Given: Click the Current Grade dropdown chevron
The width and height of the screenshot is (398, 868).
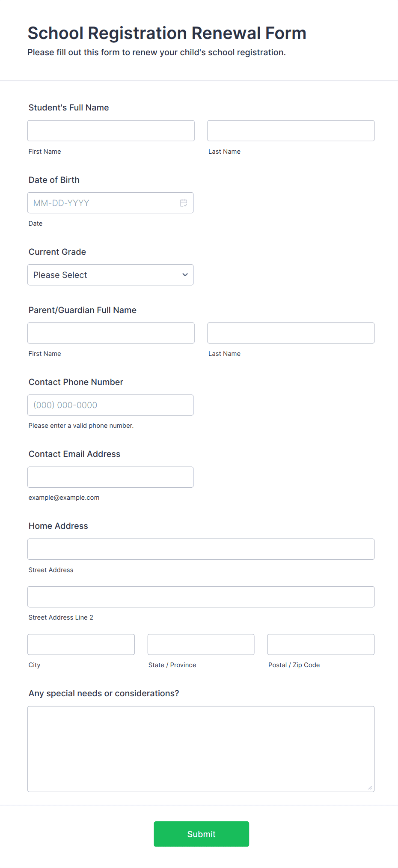Looking at the screenshot, I should 184,274.
